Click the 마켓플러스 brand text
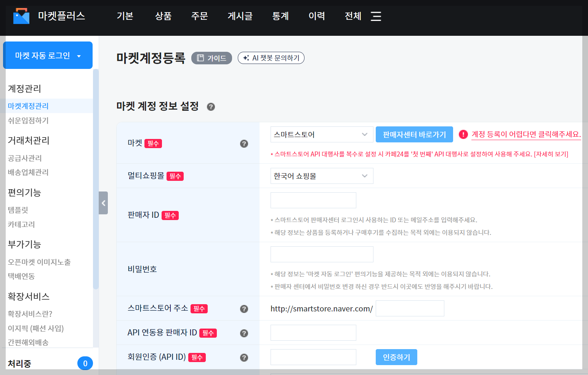 (x=61, y=16)
